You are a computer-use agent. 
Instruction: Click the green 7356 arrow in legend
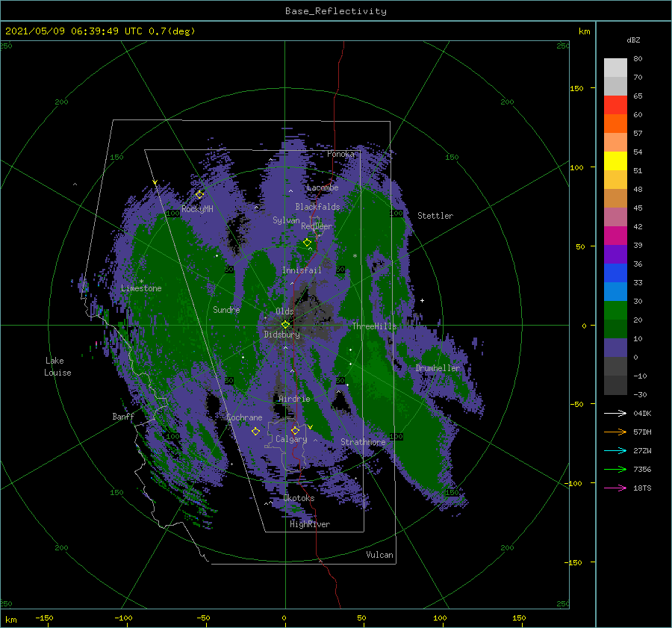[615, 470]
